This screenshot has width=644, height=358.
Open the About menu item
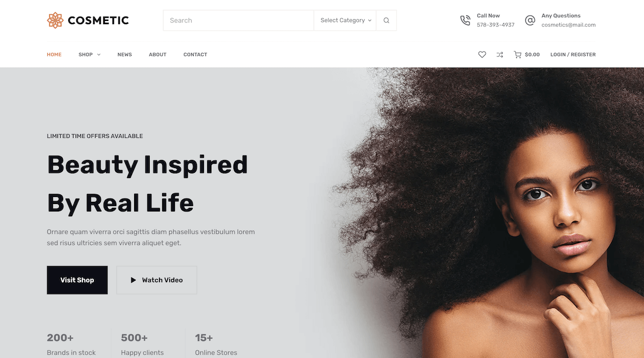[x=158, y=54]
